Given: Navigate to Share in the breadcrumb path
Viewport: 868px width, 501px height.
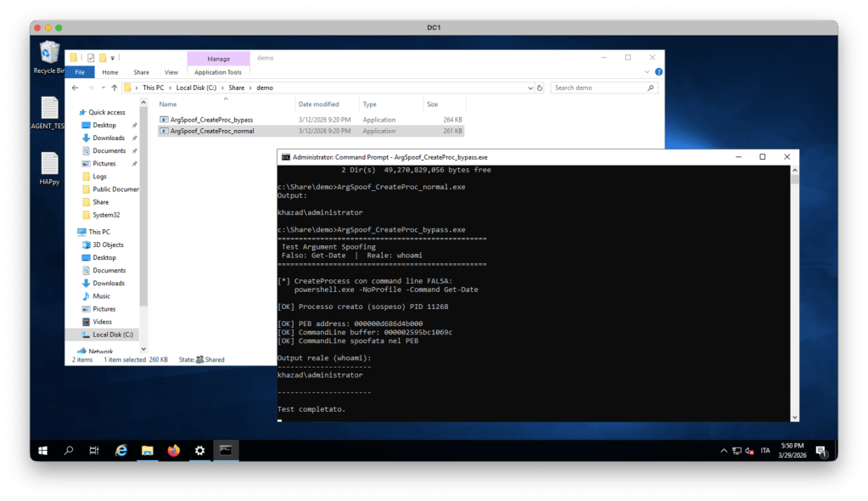Looking at the screenshot, I should point(237,87).
